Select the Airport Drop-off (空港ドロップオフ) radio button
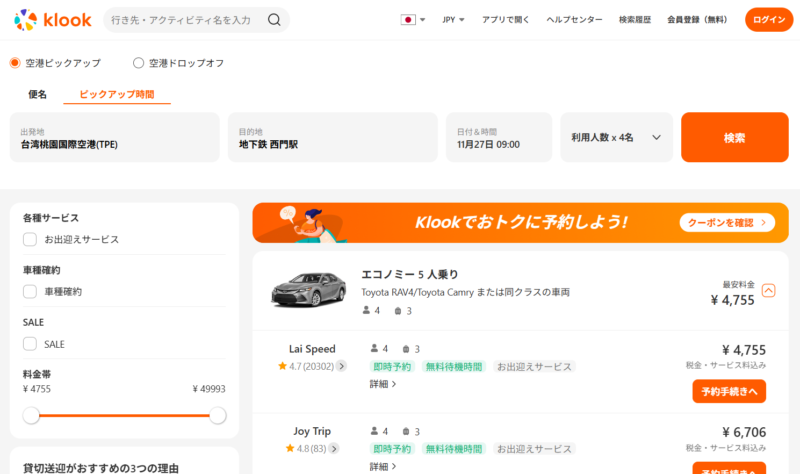This screenshot has width=800, height=474. (x=139, y=63)
